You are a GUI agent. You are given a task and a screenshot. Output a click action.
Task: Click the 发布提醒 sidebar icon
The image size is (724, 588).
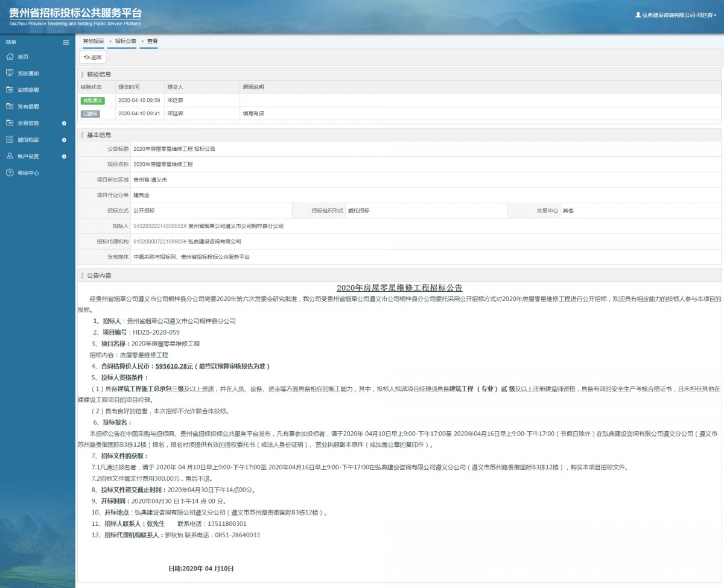click(10, 106)
